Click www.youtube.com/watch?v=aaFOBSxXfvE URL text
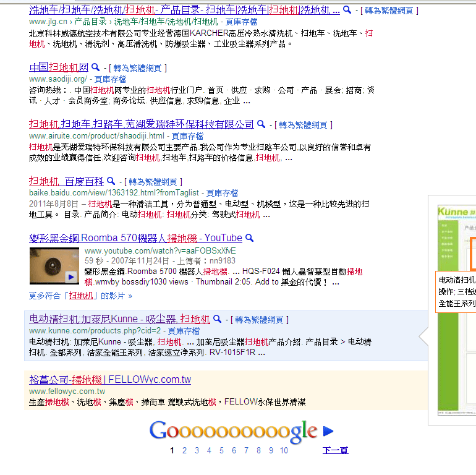Screen dimensions: 476x475 pos(160,251)
